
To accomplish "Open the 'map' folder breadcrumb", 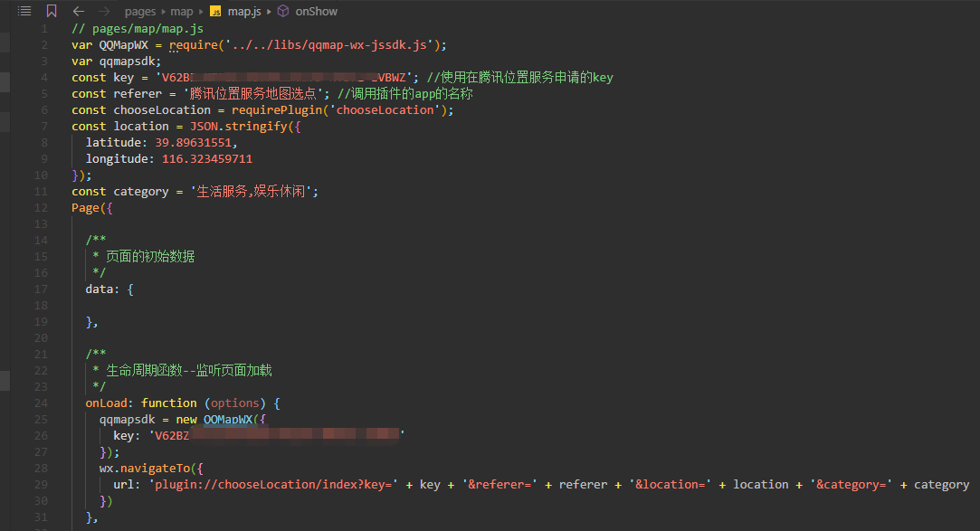I will point(182,12).
